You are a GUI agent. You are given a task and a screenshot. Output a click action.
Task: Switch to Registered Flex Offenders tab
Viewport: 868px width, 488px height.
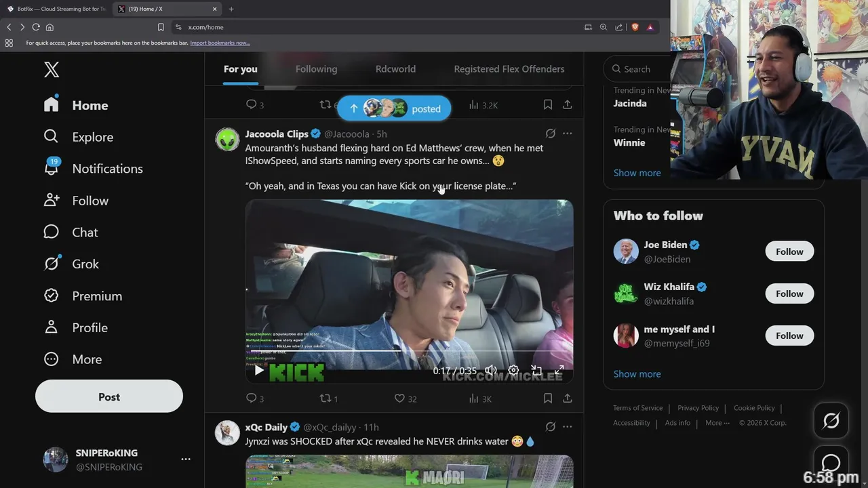coord(509,69)
